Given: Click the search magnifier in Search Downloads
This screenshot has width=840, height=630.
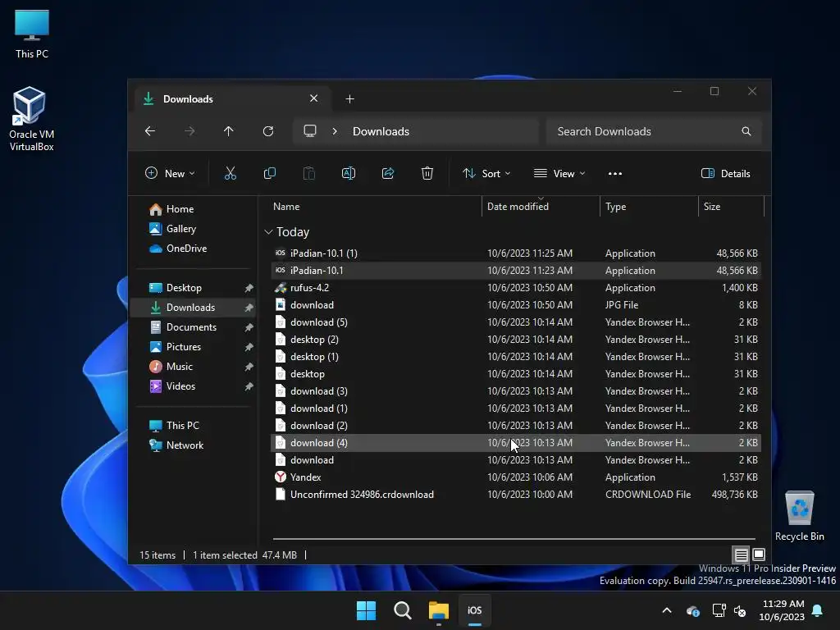Looking at the screenshot, I should pyautogui.click(x=746, y=131).
